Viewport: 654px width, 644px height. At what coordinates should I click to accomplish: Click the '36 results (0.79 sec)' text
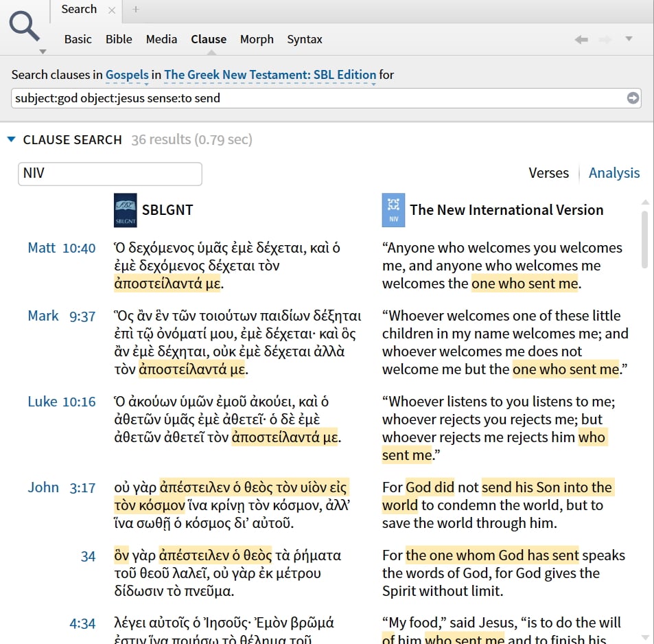[x=192, y=139]
